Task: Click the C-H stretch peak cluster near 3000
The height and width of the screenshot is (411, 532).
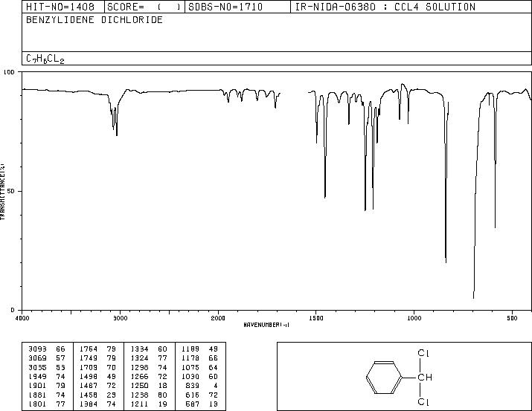Action: coord(115,117)
